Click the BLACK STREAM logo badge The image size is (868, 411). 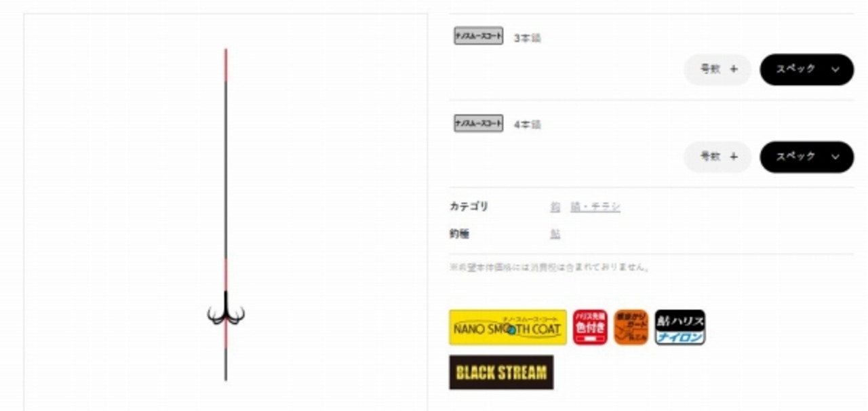pyautogui.click(x=501, y=372)
